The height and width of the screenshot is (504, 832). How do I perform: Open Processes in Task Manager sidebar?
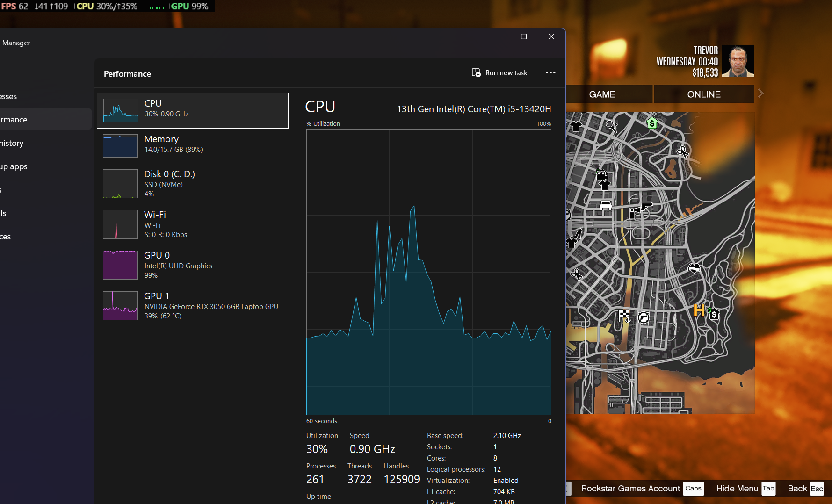pos(46,96)
